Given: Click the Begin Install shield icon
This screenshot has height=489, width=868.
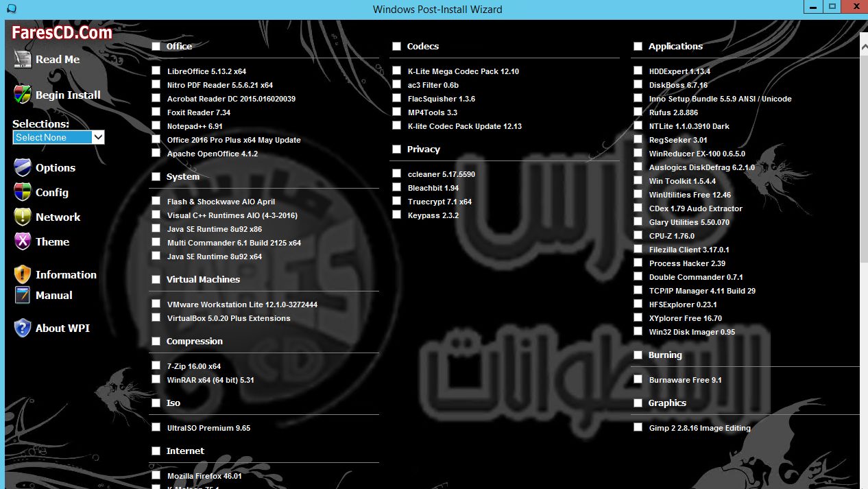Looking at the screenshot, I should point(23,95).
